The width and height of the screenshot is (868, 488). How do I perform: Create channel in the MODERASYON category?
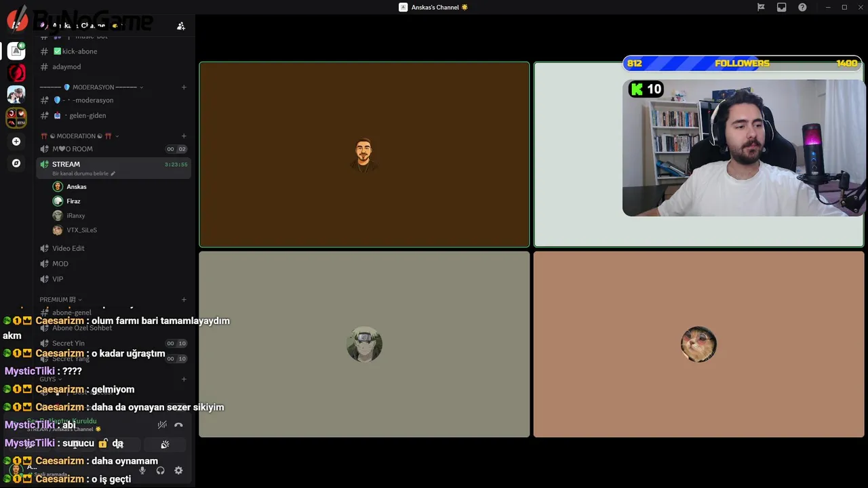(x=184, y=87)
